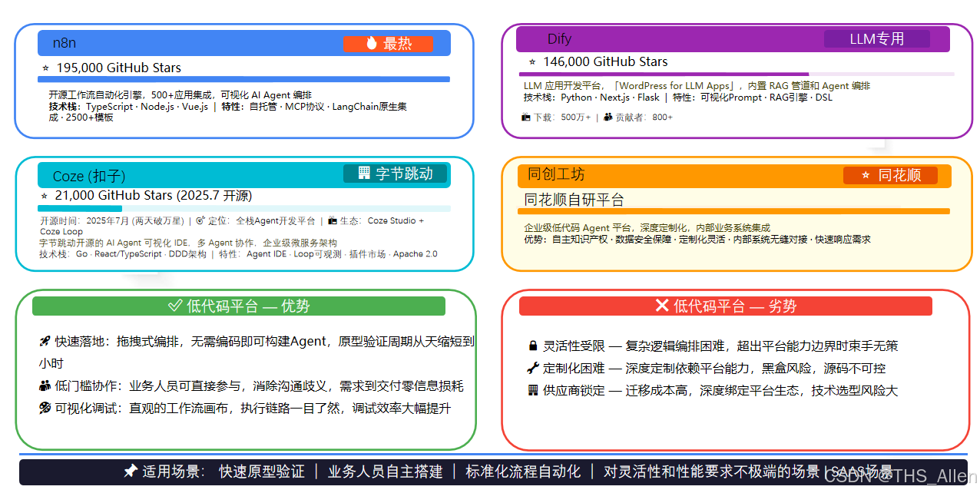980x493 pixels.
Task: Click n8n 技术栈 TypeScript · Node.js line
Action: [x=227, y=112]
